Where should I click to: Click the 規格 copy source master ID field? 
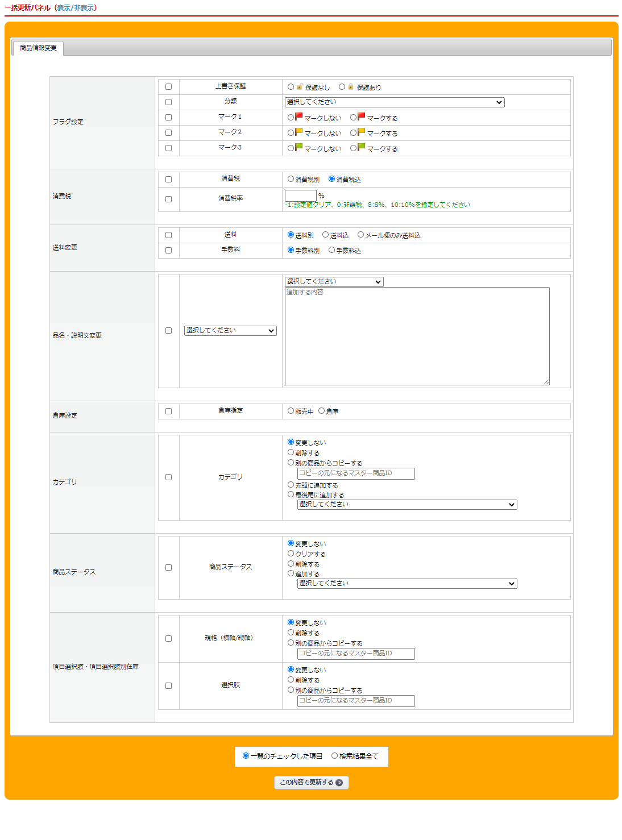[356, 654]
